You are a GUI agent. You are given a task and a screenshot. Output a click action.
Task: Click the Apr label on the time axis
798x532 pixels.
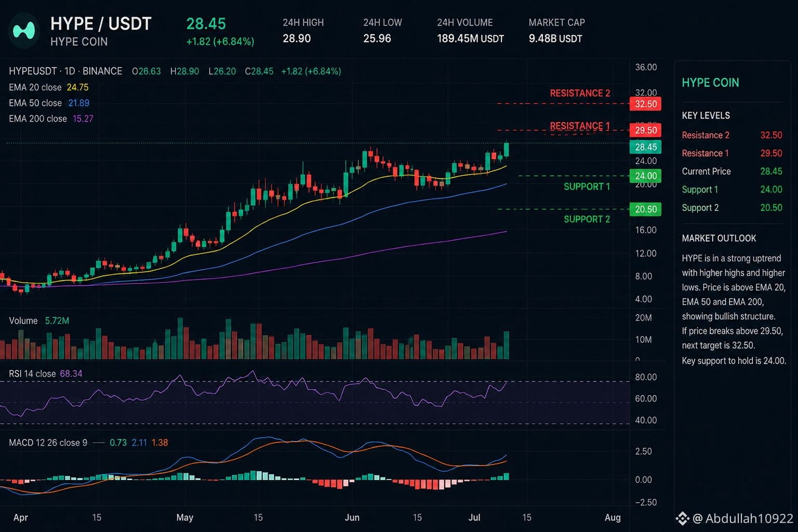coord(21,517)
